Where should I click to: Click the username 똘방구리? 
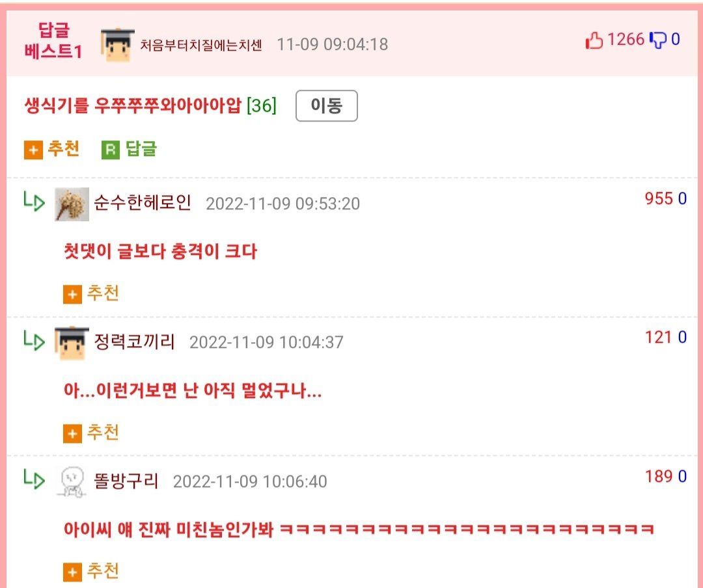(x=126, y=481)
